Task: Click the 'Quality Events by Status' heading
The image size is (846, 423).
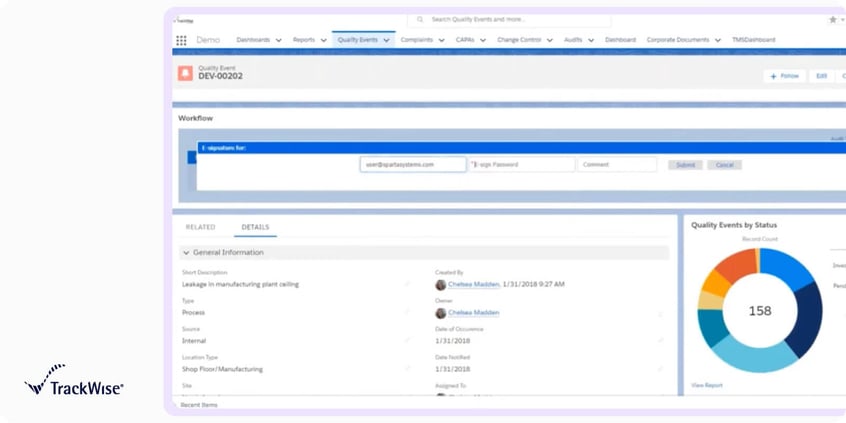Action: click(x=734, y=226)
